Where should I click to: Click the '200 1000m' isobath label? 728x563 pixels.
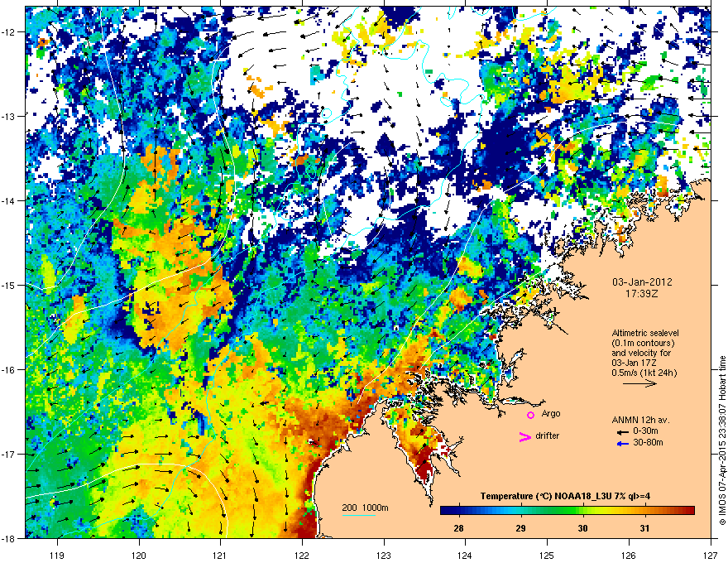[x=366, y=508]
